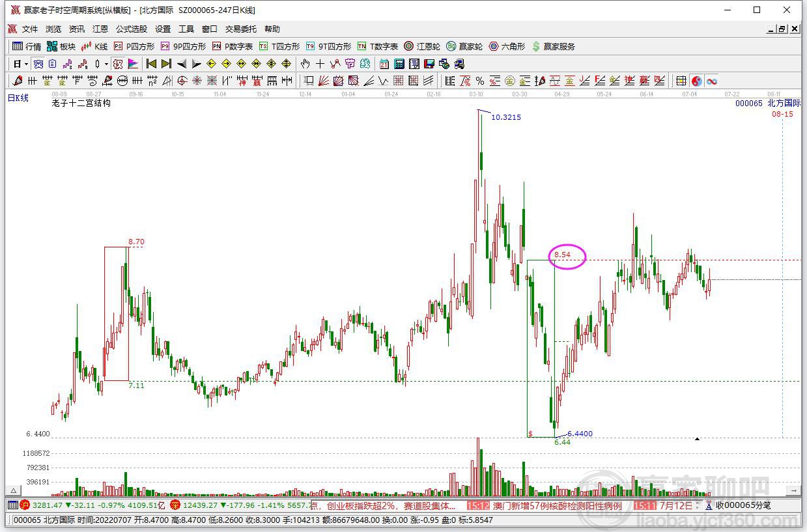Viewport: 807px width, 532px height.
Task: Open the 文件 menu
Action: (x=30, y=29)
